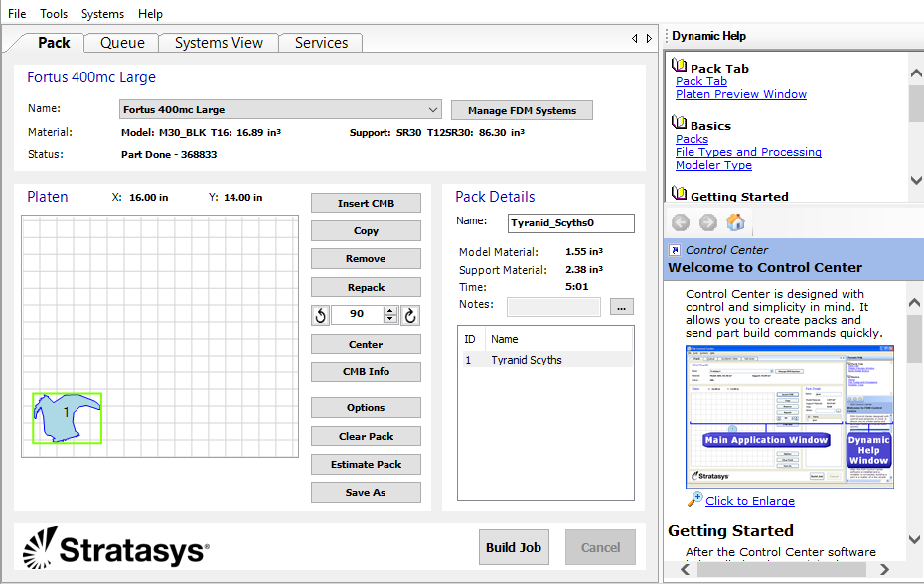Screen dimensions: 924x584
Task: Select Tyranid Scyths row in parts list
Action: (546, 360)
